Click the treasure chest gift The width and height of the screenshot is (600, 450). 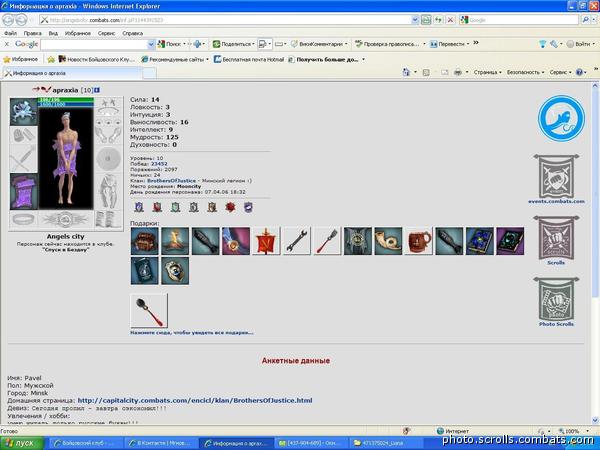coord(144,241)
